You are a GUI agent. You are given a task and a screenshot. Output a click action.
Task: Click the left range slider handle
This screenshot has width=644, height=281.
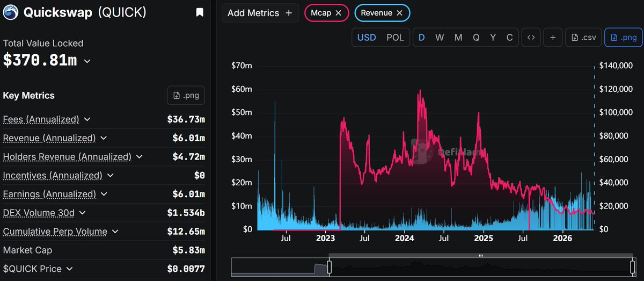point(330,267)
